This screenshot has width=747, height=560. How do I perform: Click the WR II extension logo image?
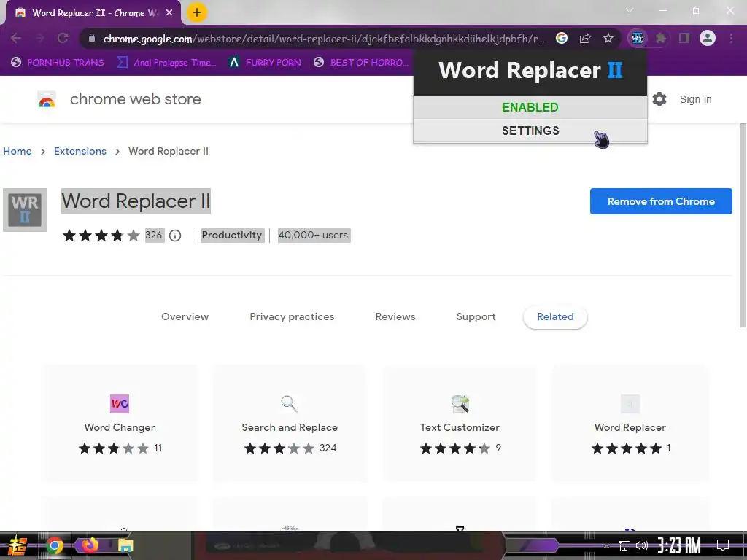[25, 209]
